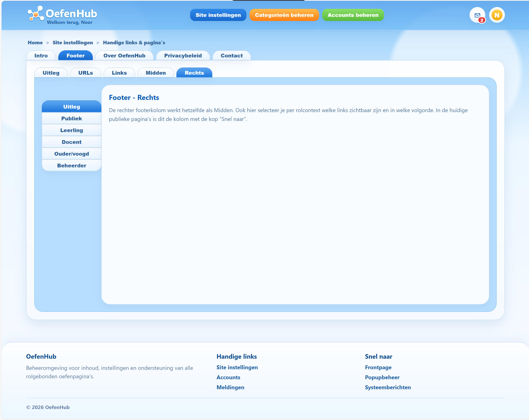Select Docent in the side menu
This screenshot has width=529, height=420.
tap(72, 142)
